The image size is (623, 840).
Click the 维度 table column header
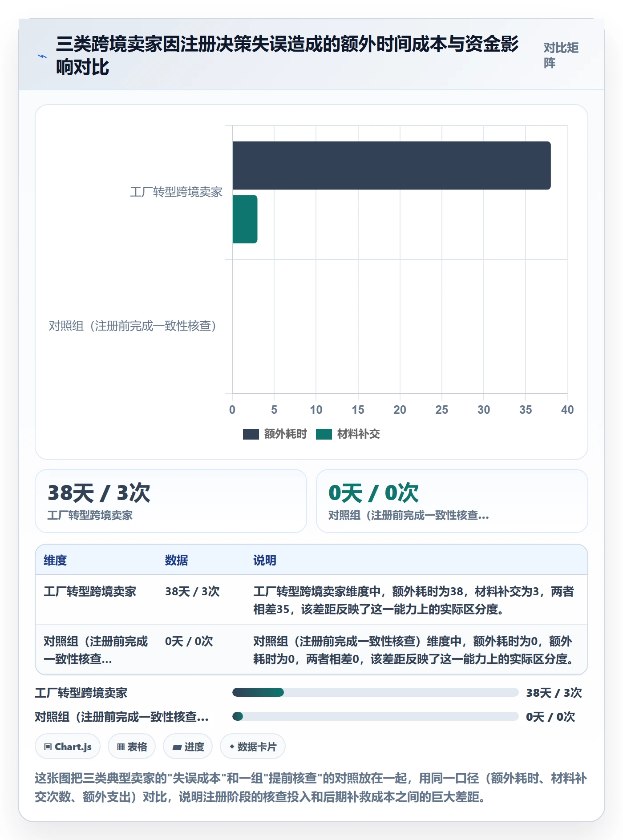[55, 560]
